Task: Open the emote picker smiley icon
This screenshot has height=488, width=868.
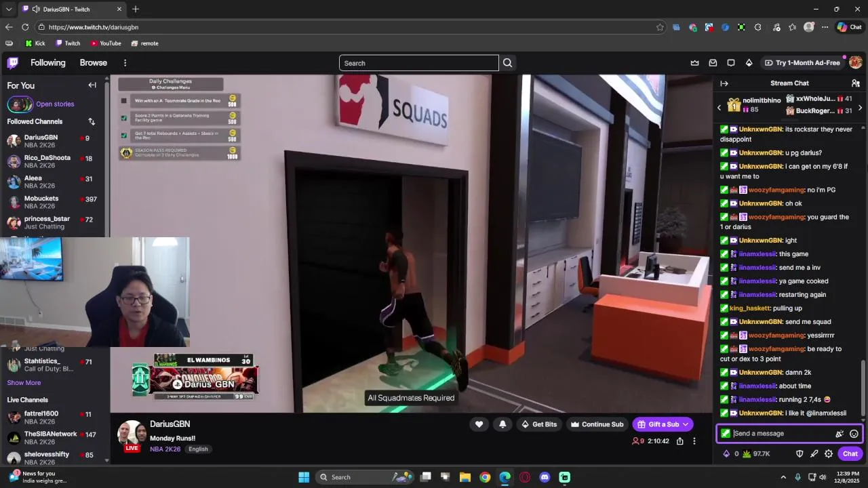Action: click(x=854, y=434)
